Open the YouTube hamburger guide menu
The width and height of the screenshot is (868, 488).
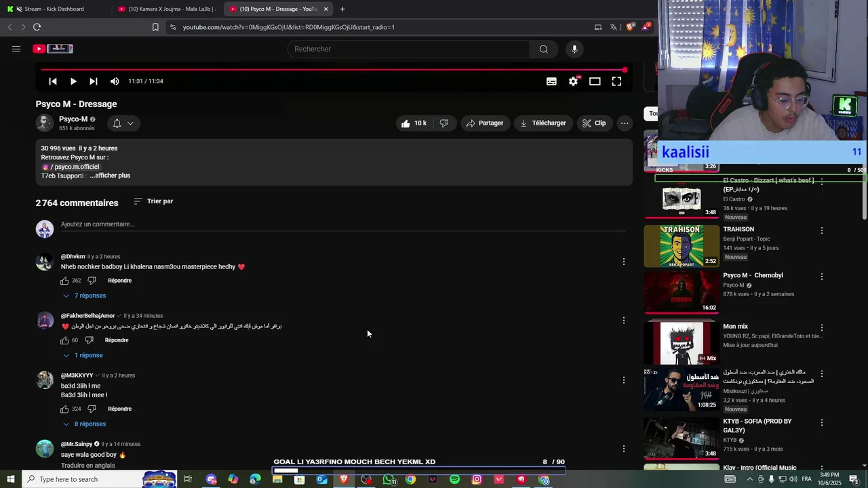coord(16,49)
